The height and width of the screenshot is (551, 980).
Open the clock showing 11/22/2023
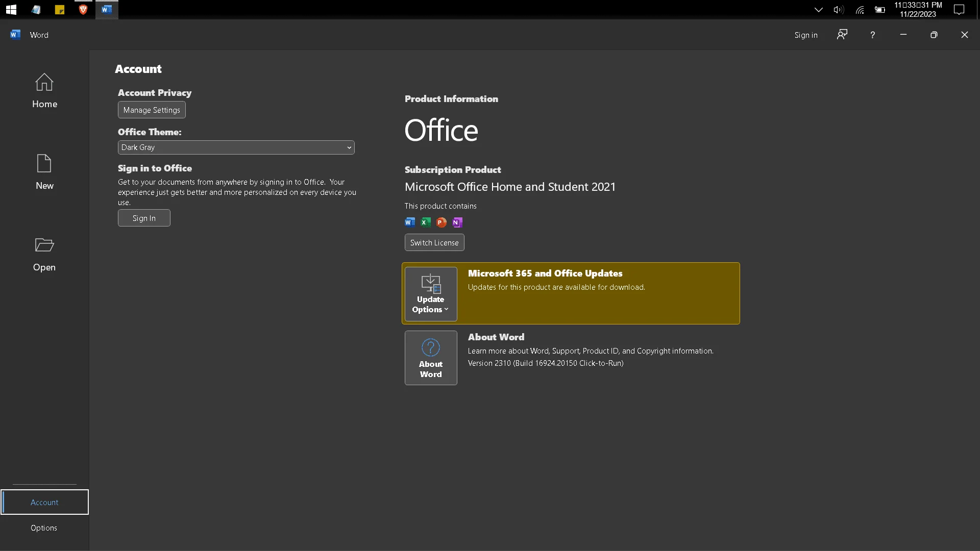918,10
